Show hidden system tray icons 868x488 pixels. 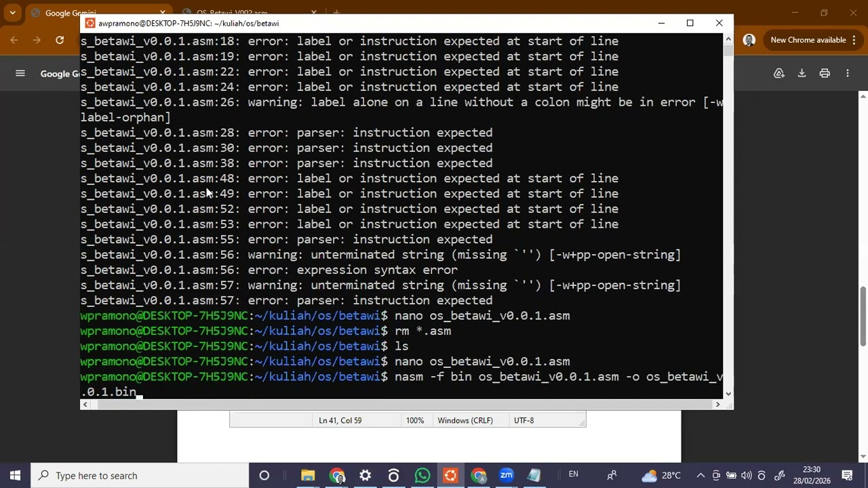click(701, 475)
